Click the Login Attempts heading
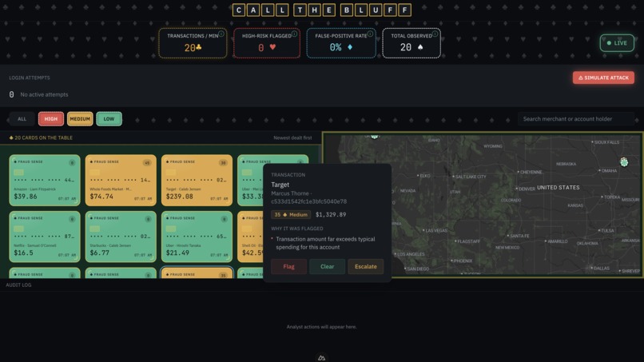 [30, 78]
